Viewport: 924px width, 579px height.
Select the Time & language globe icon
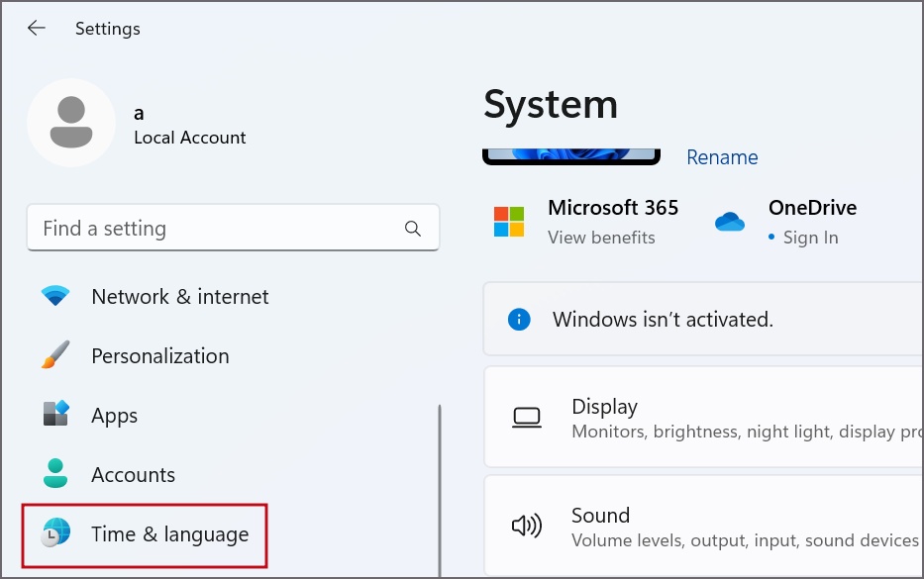pos(55,532)
